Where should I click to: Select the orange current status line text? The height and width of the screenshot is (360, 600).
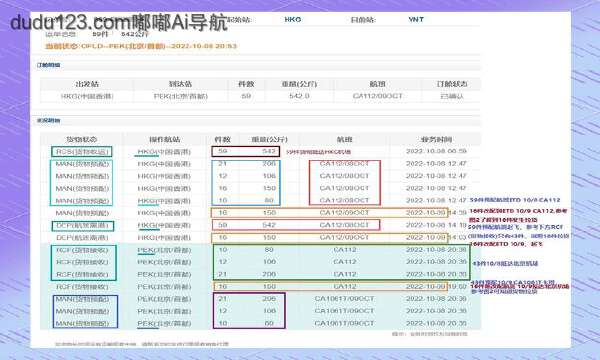(141, 46)
